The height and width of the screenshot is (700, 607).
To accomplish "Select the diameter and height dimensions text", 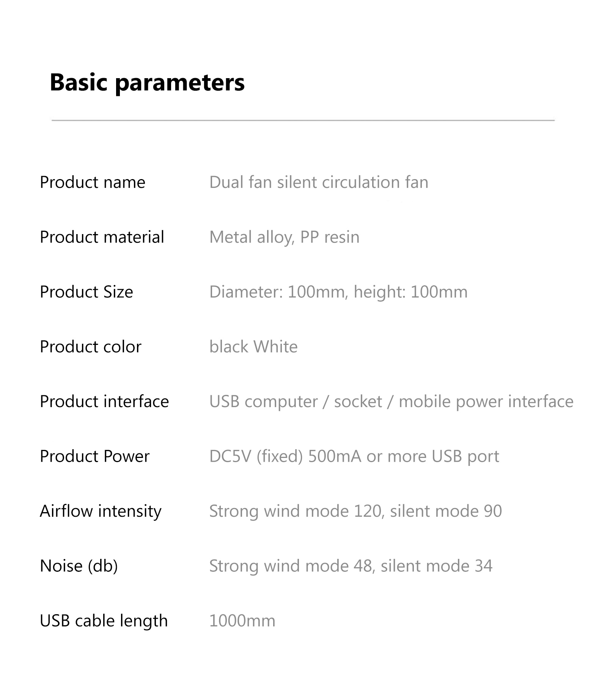I will click(x=338, y=292).
